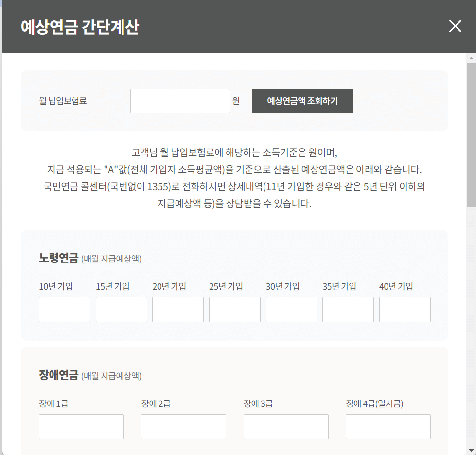
Task: Select the 25년 가입 pension amount field
Action: tap(235, 310)
